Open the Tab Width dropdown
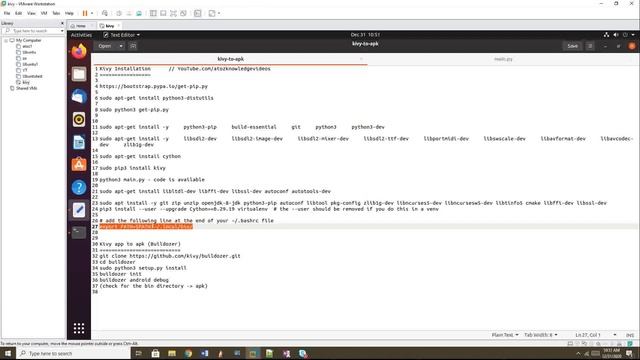 (540, 335)
